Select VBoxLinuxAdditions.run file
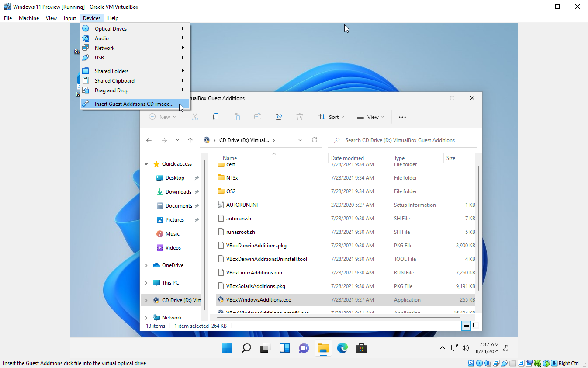The height and width of the screenshot is (368, 588). 345,273
